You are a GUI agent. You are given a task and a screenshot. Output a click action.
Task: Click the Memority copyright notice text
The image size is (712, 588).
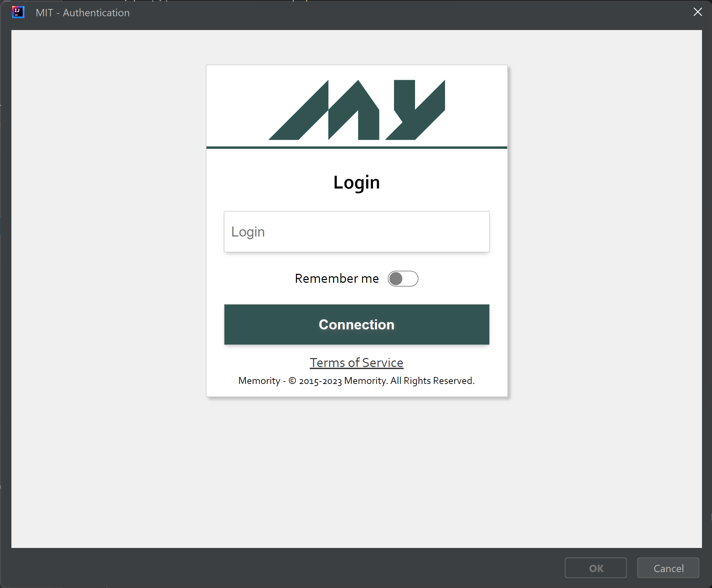coord(356,380)
